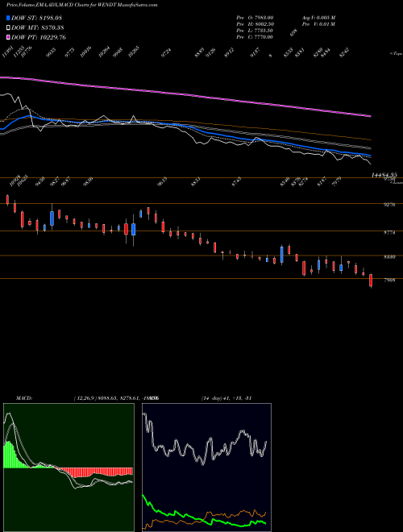Click the 9276 price axis label
The width and height of the screenshot is (403, 532).
coord(388,205)
